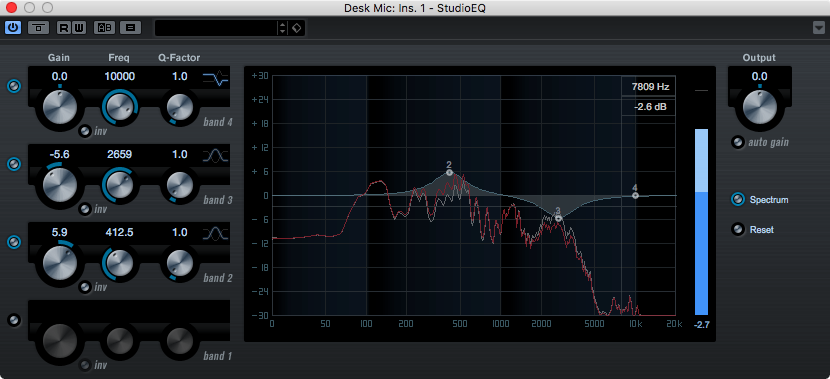Select EQ curve point 2 handle
This screenshot has width=830, height=379.
coord(449,173)
